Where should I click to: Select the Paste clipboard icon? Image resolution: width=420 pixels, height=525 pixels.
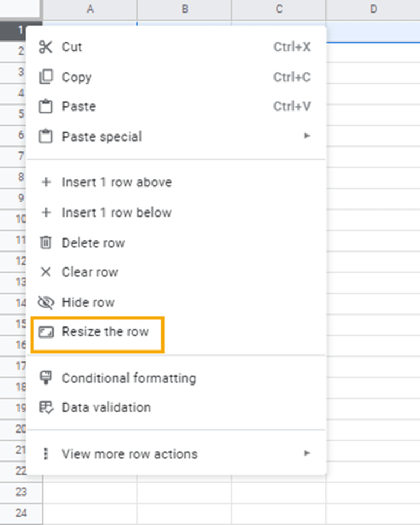point(47,107)
